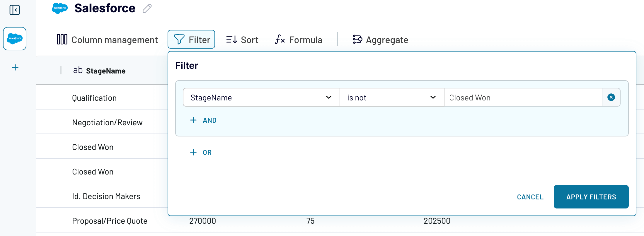This screenshot has width=644, height=236.
Task: Select the first Closed Won cell
Action: tap(93, 147)
